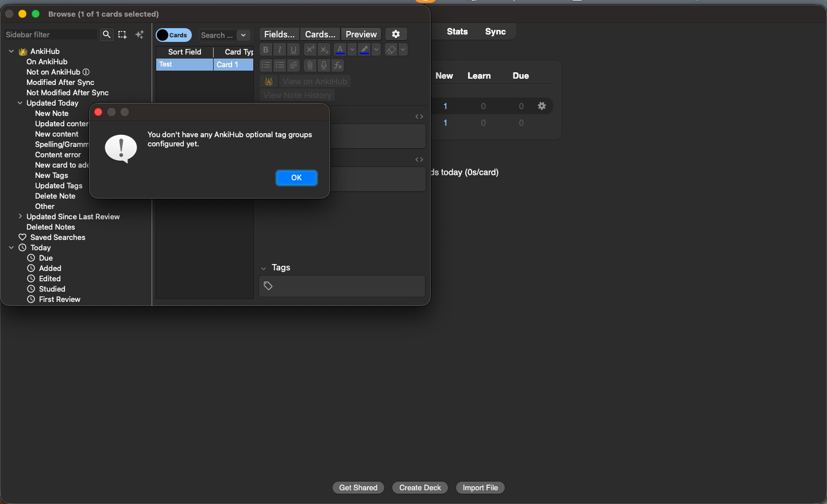
Task: Click the eraser remove-formatting icon
Action: [391, 50]
